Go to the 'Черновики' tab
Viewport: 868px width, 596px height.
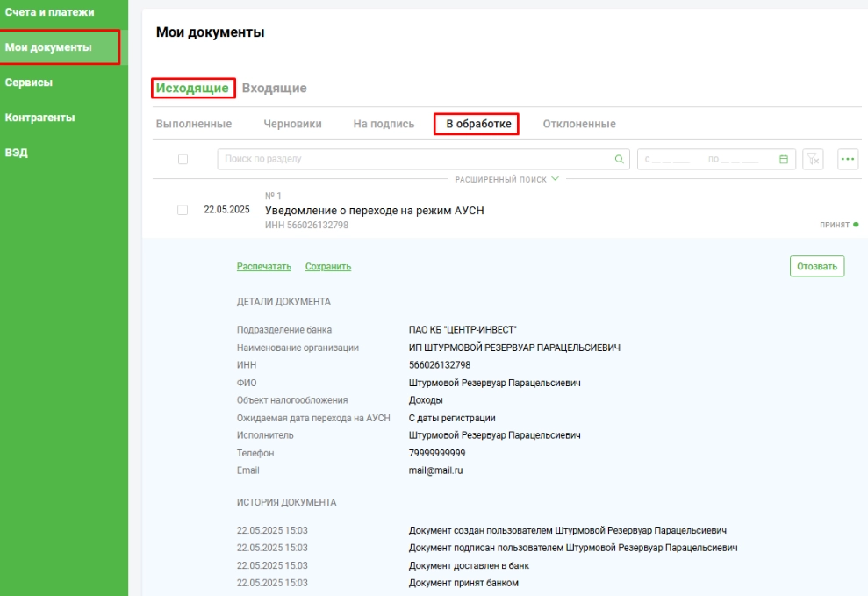(292, 125)
